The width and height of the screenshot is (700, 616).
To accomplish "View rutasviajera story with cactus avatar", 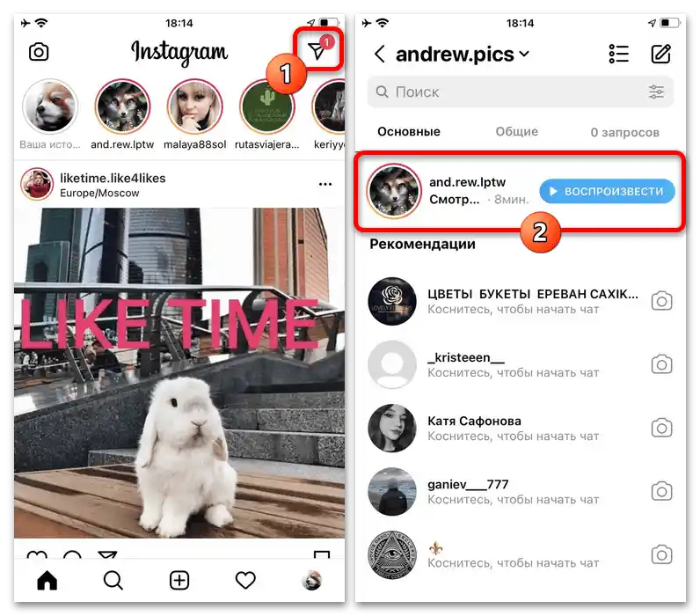I will click(x=267, y=106).
